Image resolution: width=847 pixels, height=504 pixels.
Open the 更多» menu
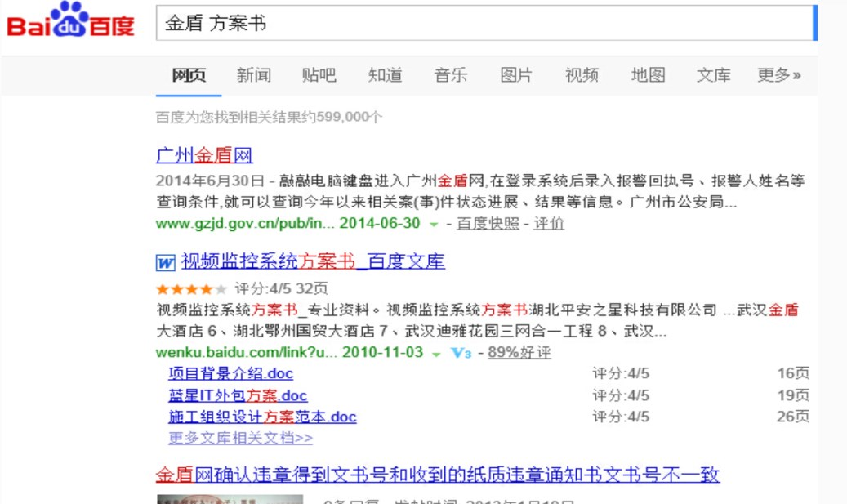pyautogui.click(x=779, y=74)
